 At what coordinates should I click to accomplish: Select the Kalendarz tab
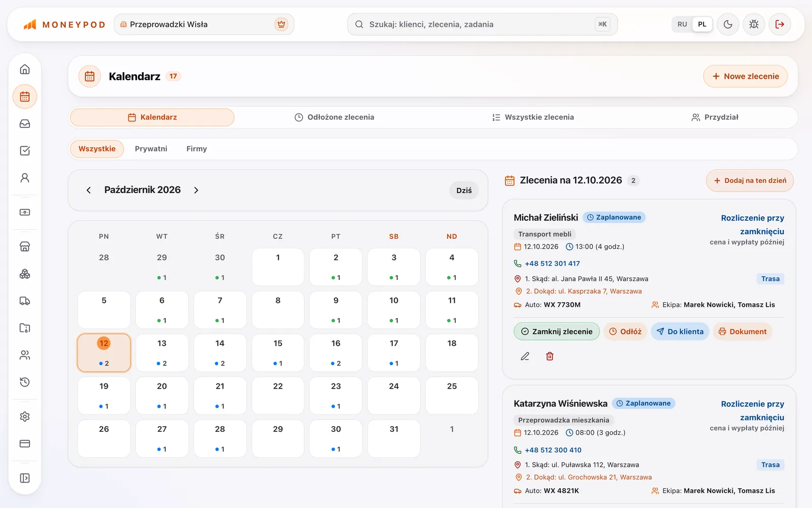[152, 117]
